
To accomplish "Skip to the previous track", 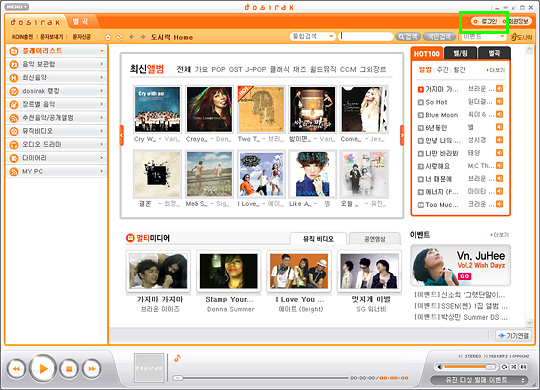I will pos(16,369).
